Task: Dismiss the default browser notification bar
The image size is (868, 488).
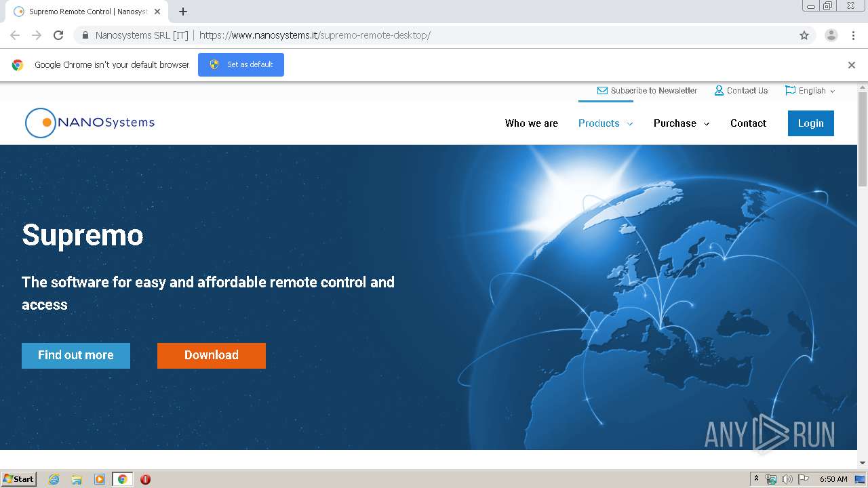Action: [852, 65]
